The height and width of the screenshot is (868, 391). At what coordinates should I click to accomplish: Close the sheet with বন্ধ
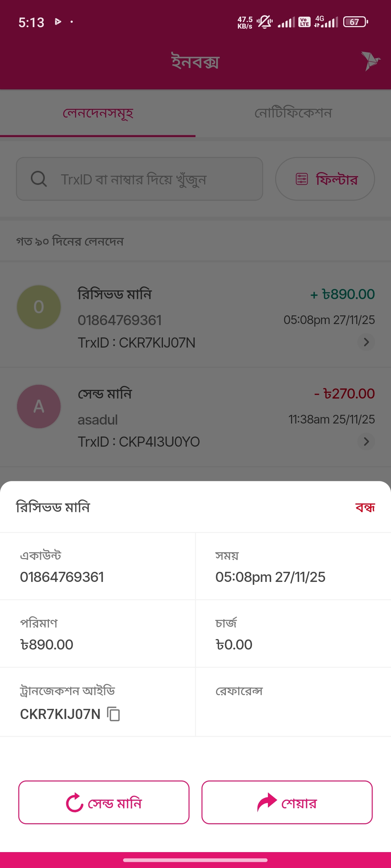click(365, 507)
